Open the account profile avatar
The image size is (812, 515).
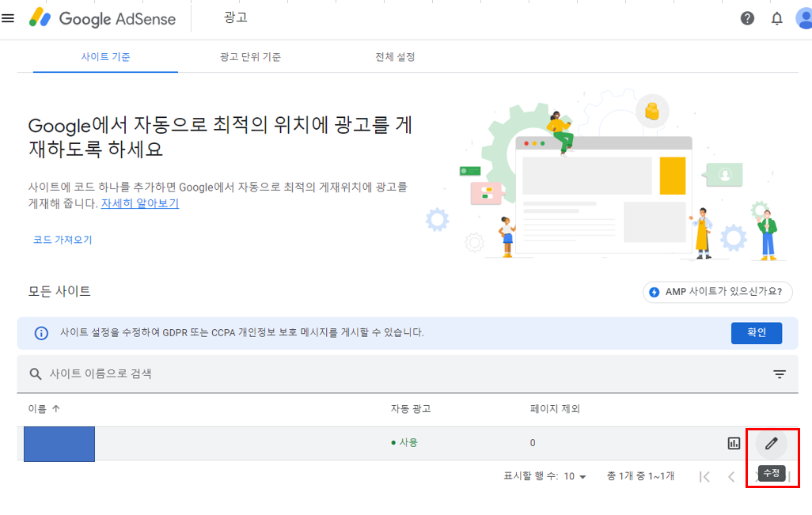pyautogui.click(x=804, y=19)
